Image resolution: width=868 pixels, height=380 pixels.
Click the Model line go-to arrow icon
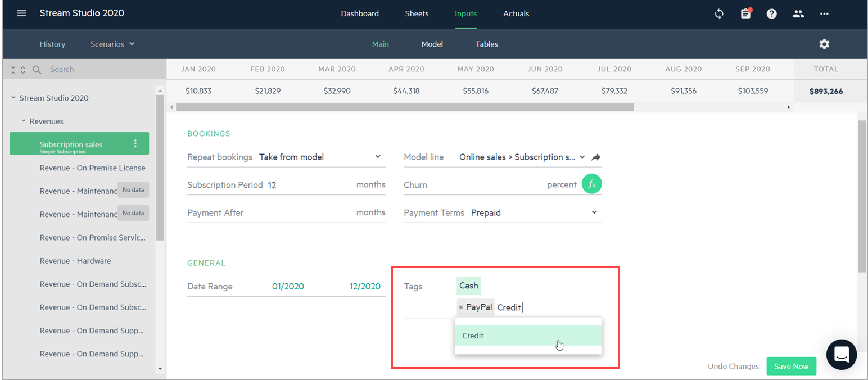(x=596, y=157)
